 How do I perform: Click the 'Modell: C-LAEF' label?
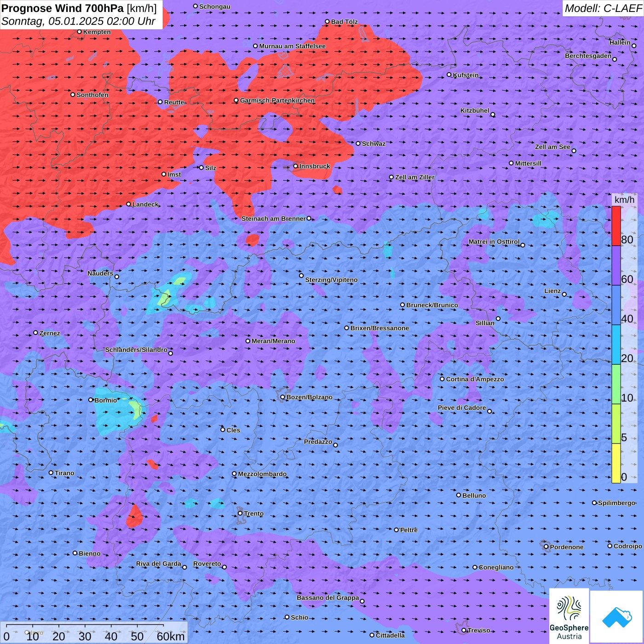pos(603,8)
